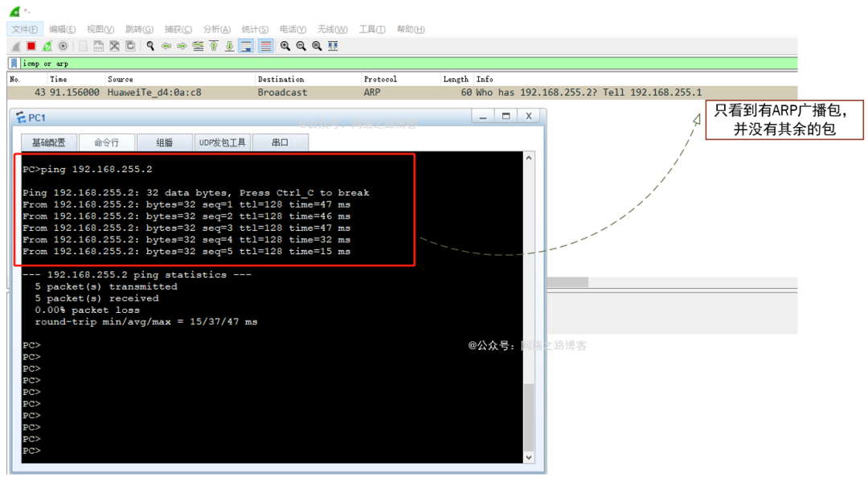This screenshot has height=477, width=868.
Task: Restart the current capture
Action: click(47, 46)
